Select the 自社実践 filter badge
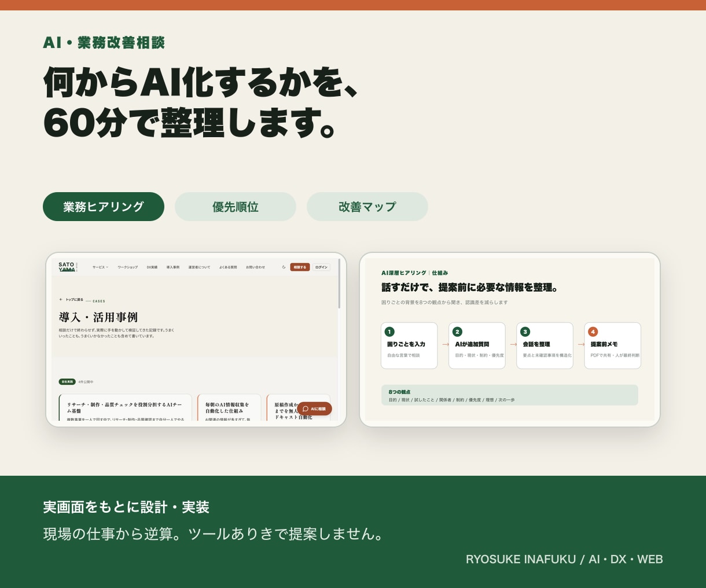This screenshot has height=588, width=706. click(67, 382)
